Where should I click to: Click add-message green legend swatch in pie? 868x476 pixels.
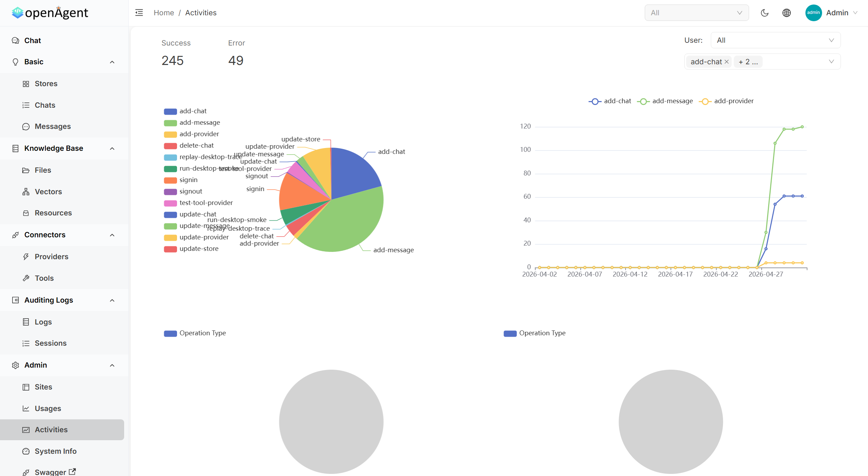tap(170, 123)
